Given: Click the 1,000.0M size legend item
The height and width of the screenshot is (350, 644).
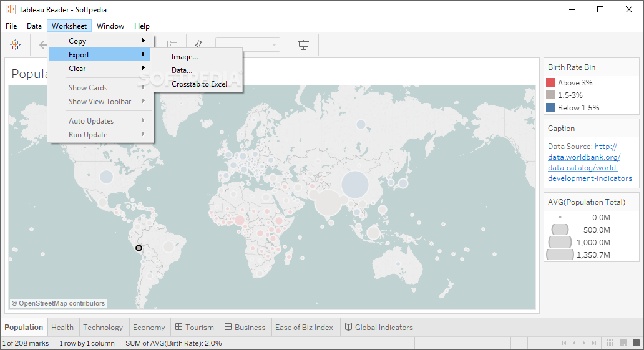Looking at the screenshot, I should tap(579, 242).
